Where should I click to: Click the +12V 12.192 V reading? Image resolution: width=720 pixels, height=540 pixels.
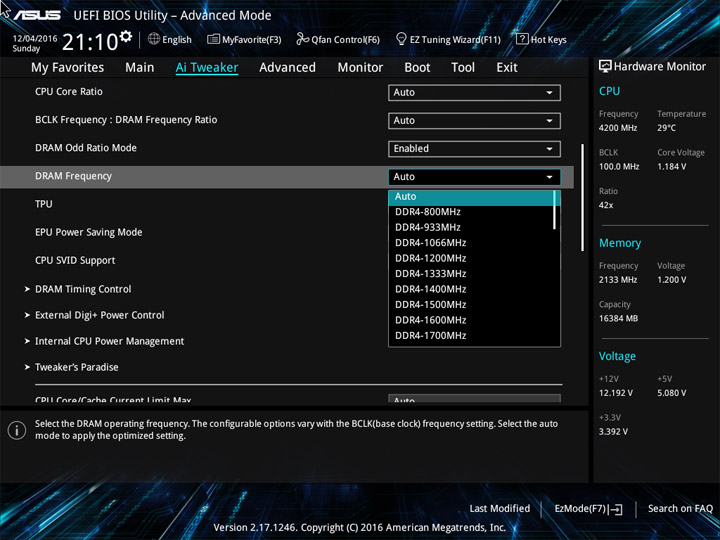pyautogui.click(x=616, y=394)
